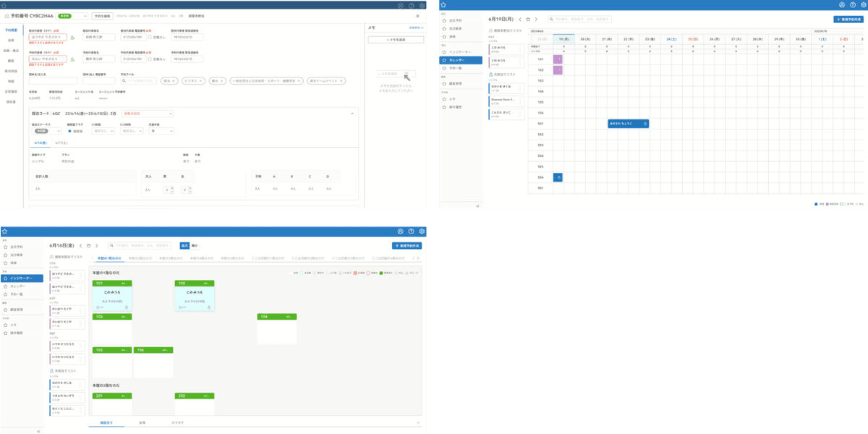868x434 pixels.
Task: Click purple reservation block in room 101 row
Action: (x=558, y=59)
